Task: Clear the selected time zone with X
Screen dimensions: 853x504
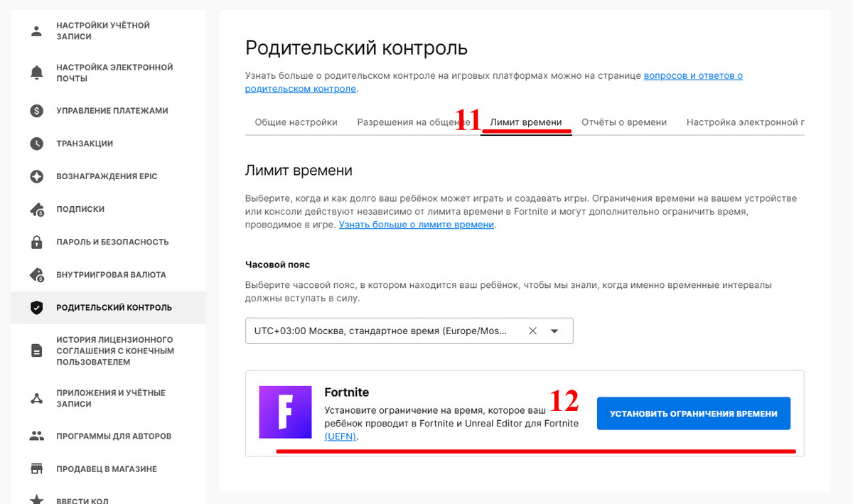Action: 532,331
